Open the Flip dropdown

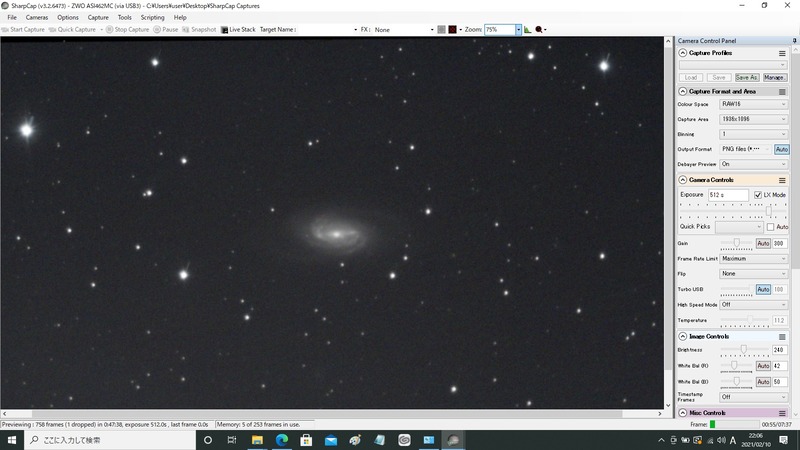click(x=754, y=274)
